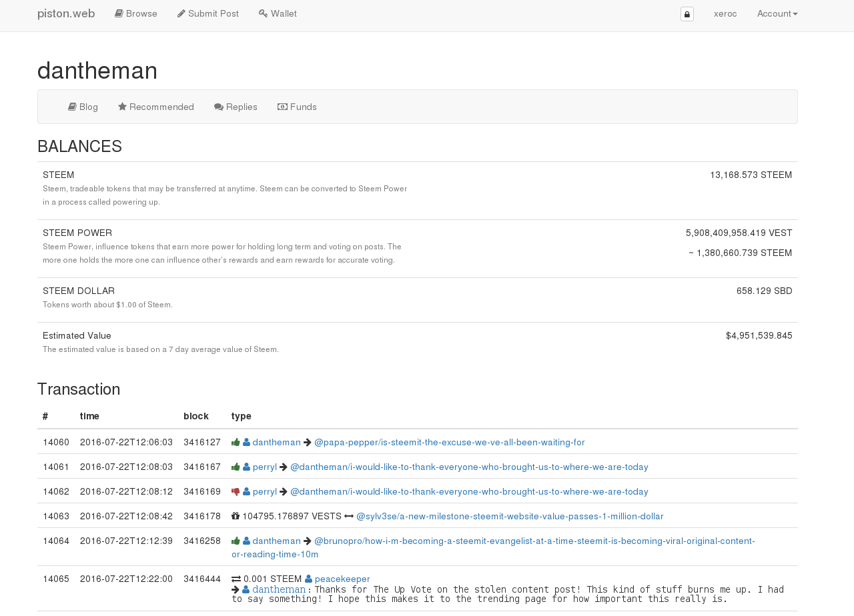Click the 'STEEM DOLLAR' label
The width and height of the screenshot is (854, 616).
point(79,291)
